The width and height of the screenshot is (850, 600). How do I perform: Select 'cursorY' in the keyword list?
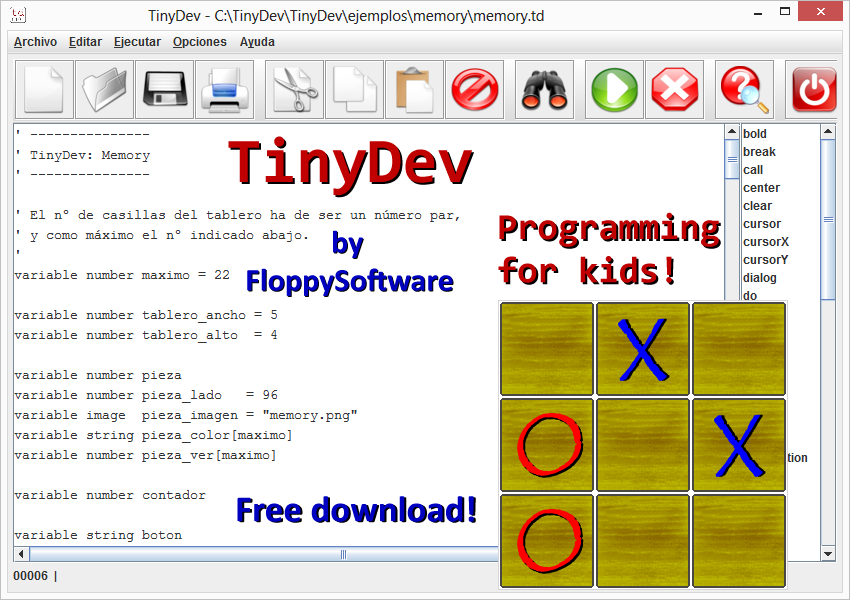pyautogui.click(x=765, y=260)
